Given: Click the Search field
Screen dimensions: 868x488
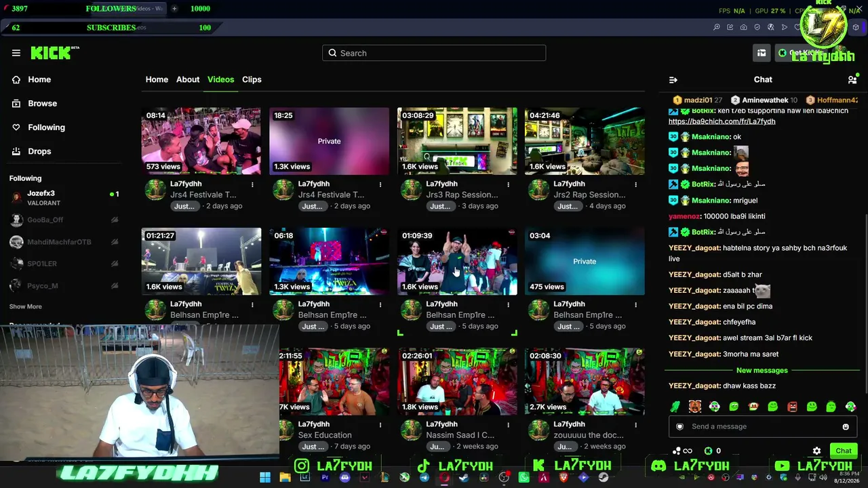Looking at the screenshot, I should (x=434, y=53).
